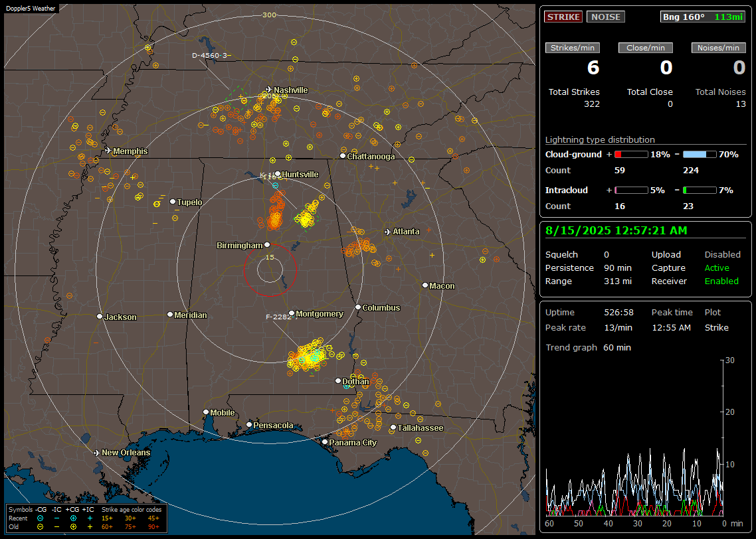The height and width of the screenshot is (539, 756).
Task: Click the pink positive intracloud bar
Action: tap(631, 191)
